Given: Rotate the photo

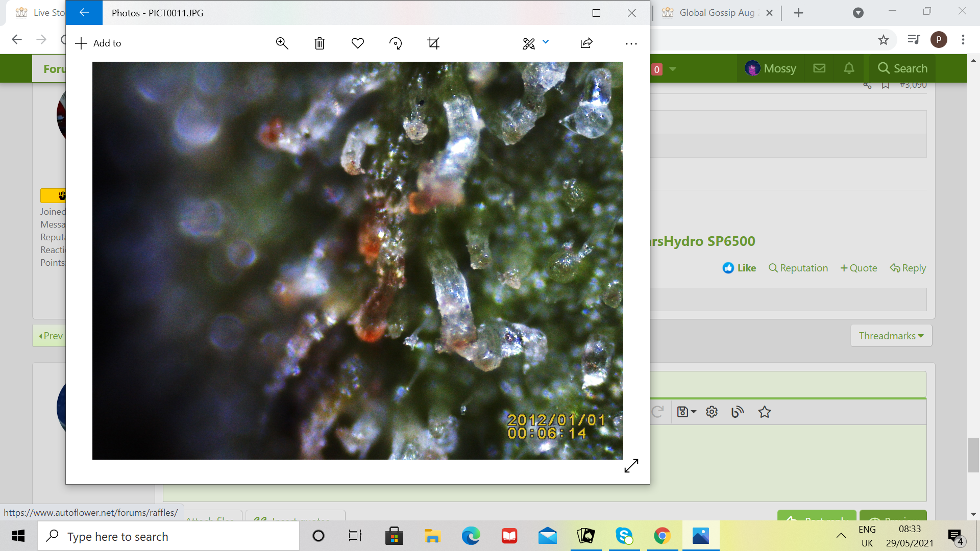Looking at the screenshot, I should (396, 43).
